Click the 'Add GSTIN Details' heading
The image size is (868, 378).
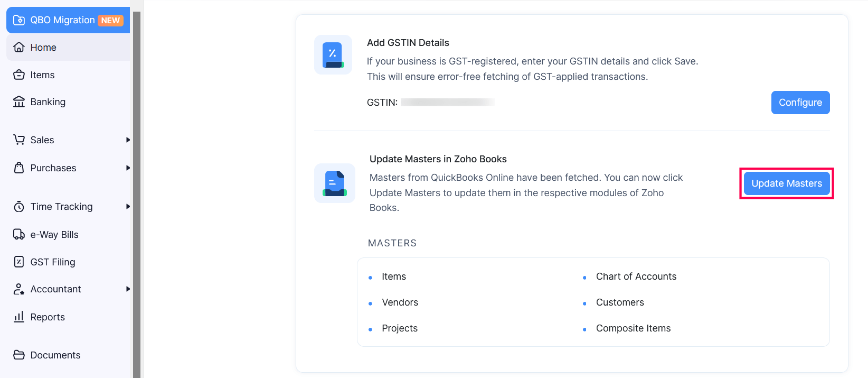tap(408, 43)
